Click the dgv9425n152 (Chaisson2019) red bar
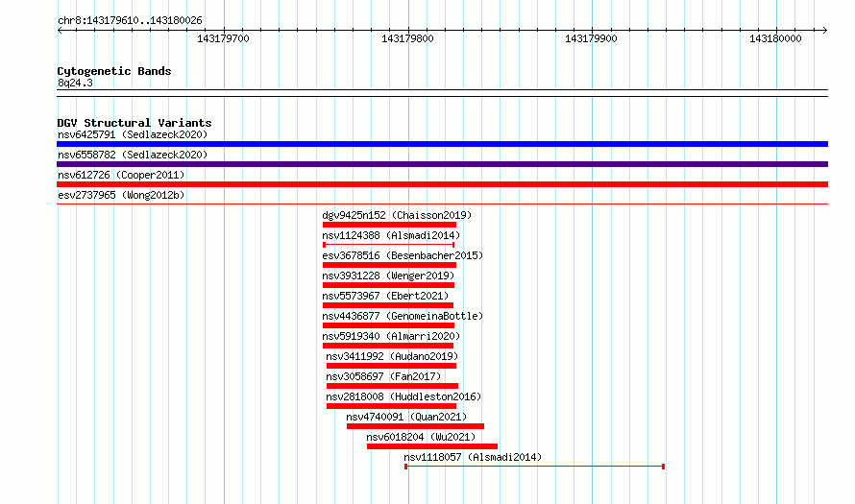The width and height of the screenshot is (855, 504). (x=389, y=225)
